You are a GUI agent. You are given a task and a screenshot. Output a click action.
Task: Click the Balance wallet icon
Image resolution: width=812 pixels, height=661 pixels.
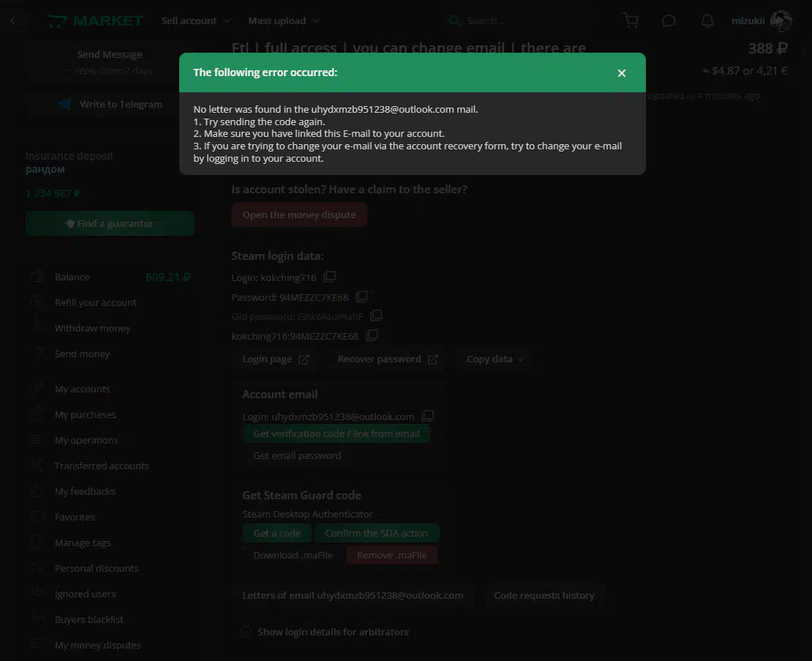[x=37, y=277]
